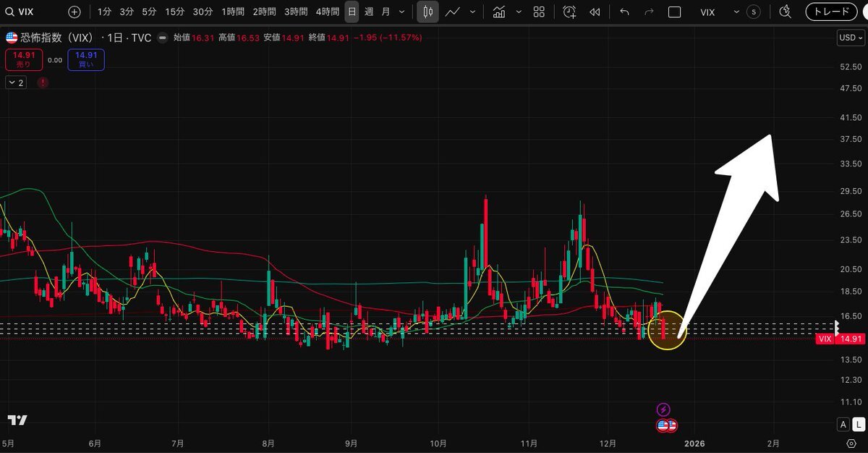Hide the VIX symbol legend with the minus toggle
The height and width of the screenshot is (453, 868).
tap(162, 38)
